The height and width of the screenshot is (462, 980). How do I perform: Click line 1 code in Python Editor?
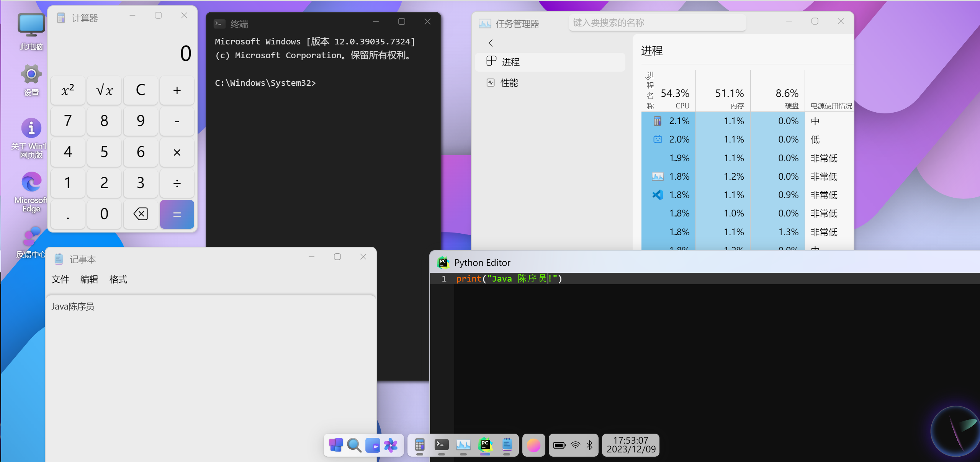[509, 279]
